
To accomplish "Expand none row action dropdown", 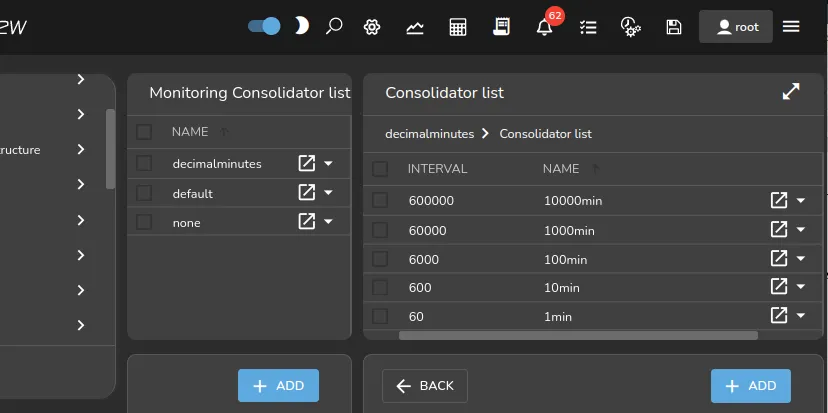I will coord(328,222).
